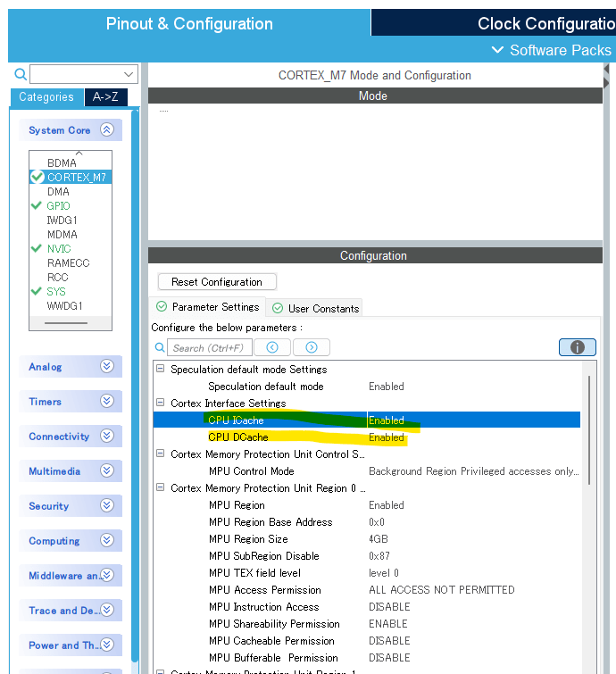Collapse the MPU Region 0 settings group
Viewport: 616px width, 674px height.
pos(161,487)
